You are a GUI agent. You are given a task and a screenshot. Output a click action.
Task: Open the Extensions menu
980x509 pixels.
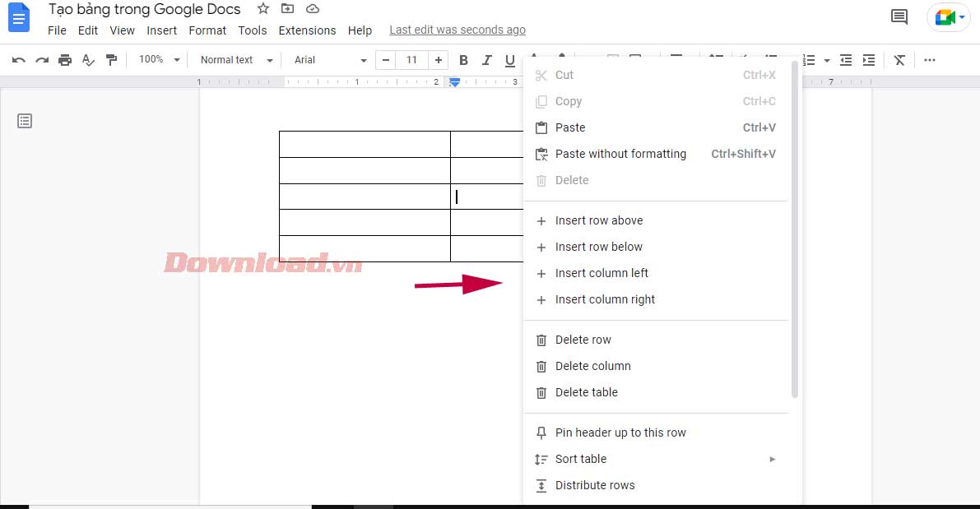click(x=307, y=30)
